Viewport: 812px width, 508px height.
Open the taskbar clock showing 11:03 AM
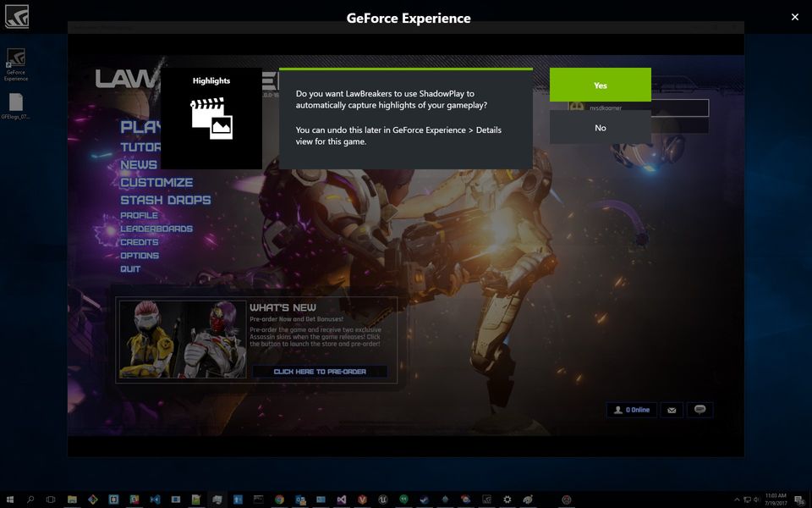pos(776,500)
